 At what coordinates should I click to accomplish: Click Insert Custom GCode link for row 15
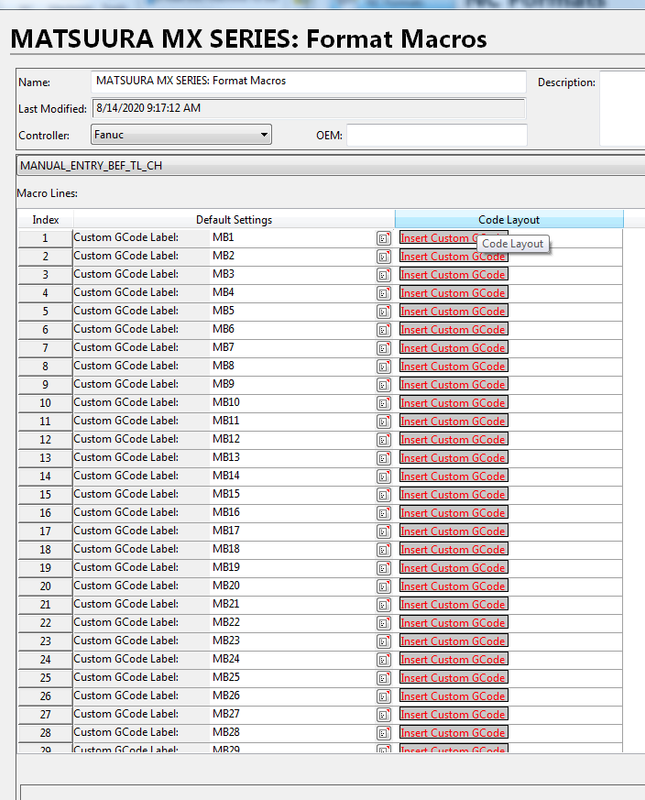click(x=453, y=495)
